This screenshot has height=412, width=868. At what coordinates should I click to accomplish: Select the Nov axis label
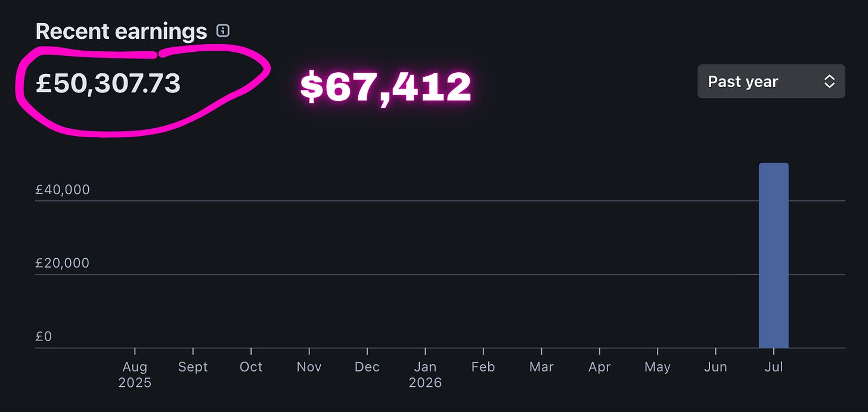coord(309,367)
